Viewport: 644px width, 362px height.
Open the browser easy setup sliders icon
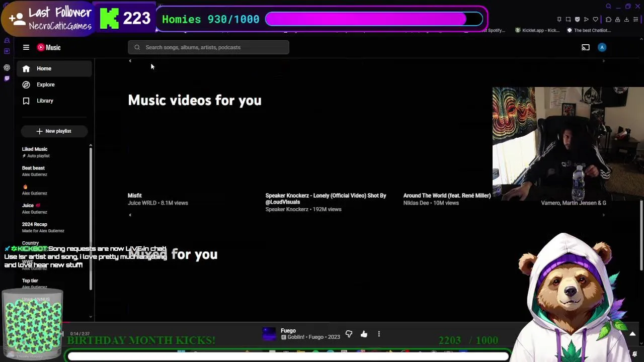[x=636, y=19]
